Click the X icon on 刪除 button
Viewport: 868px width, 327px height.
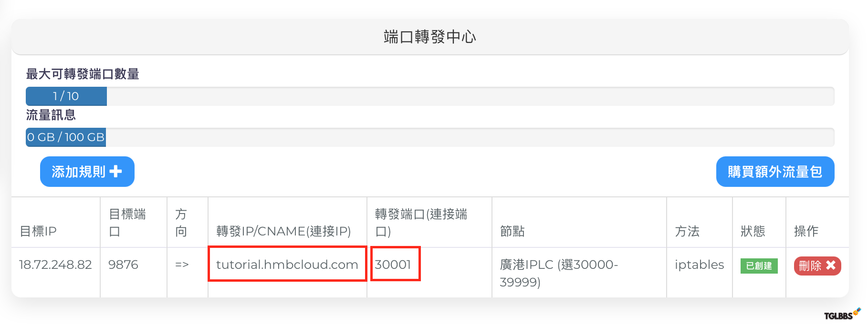click(831, 266)
